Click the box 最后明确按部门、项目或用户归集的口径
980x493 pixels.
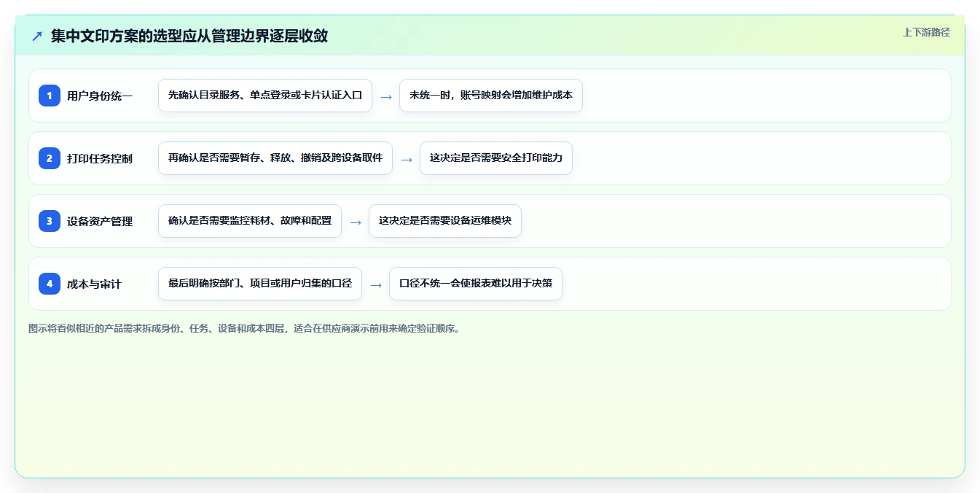tap(260, 284)
